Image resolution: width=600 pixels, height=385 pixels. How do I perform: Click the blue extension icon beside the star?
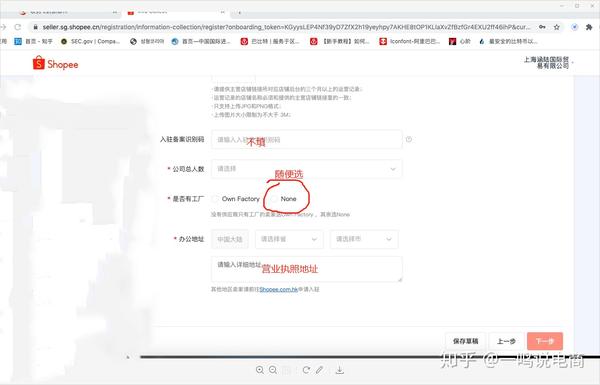coord(574,27)
